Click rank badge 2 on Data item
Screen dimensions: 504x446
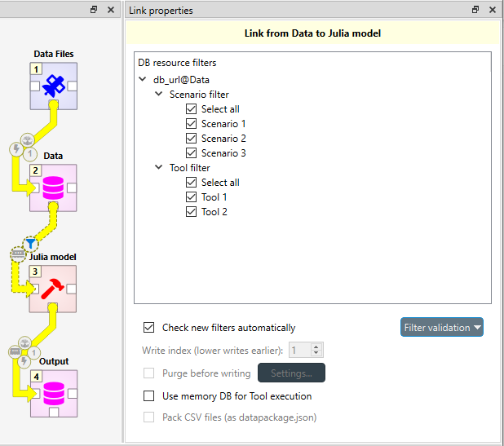[35, 170]
